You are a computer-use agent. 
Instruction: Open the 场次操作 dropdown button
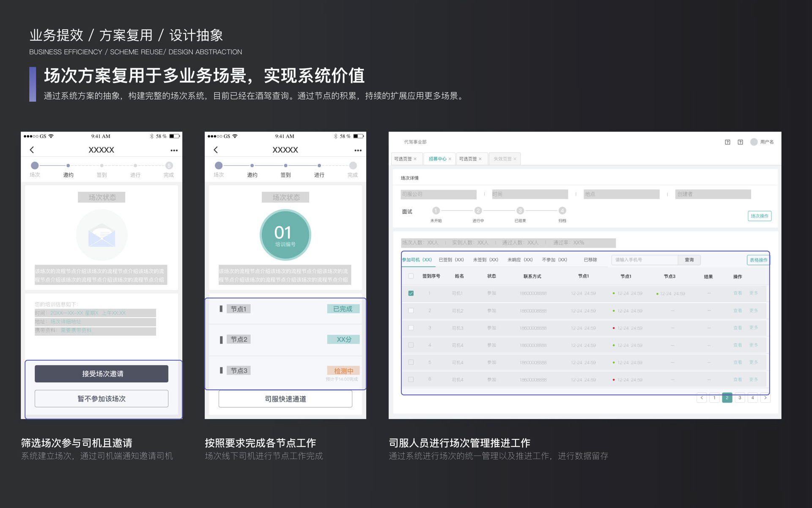[x=760, y=216]
